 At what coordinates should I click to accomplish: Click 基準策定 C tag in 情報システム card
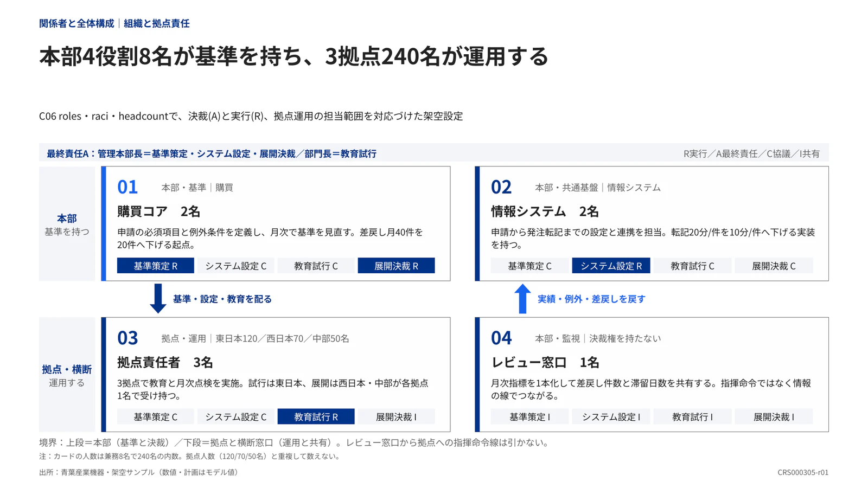point(530,266)
